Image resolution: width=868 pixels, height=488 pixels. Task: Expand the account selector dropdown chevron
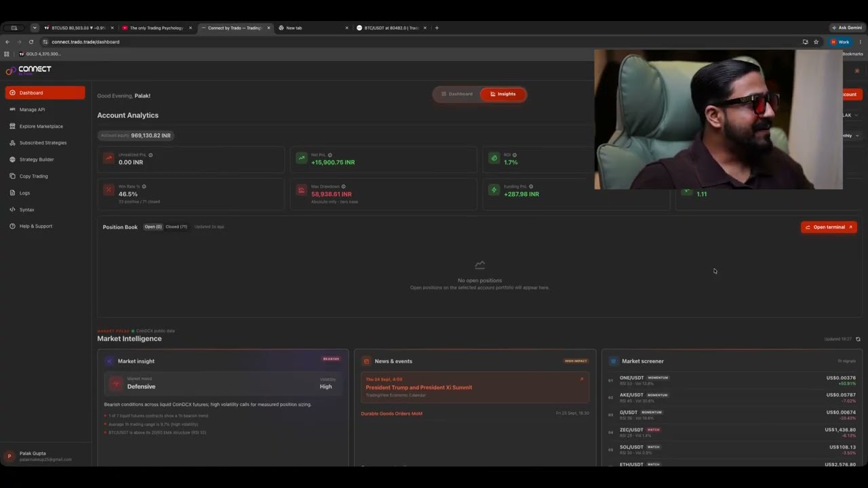click(856, 115)
